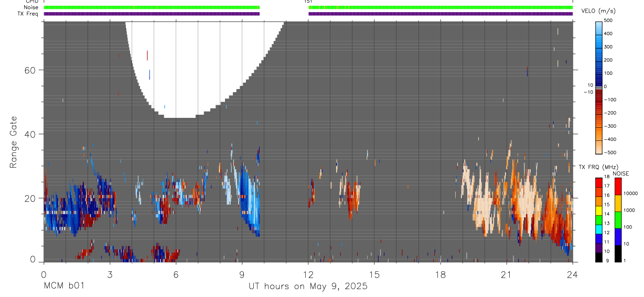Viewport: 644px width, 297px height.
Task: Select the 40 tick on Range Gate axis
Action: coord(31,134)
